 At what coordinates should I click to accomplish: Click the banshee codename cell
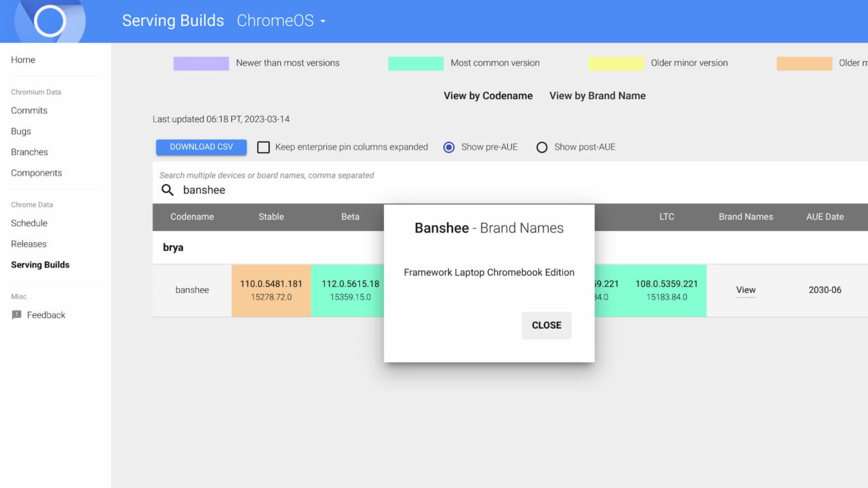pos(192,290)
